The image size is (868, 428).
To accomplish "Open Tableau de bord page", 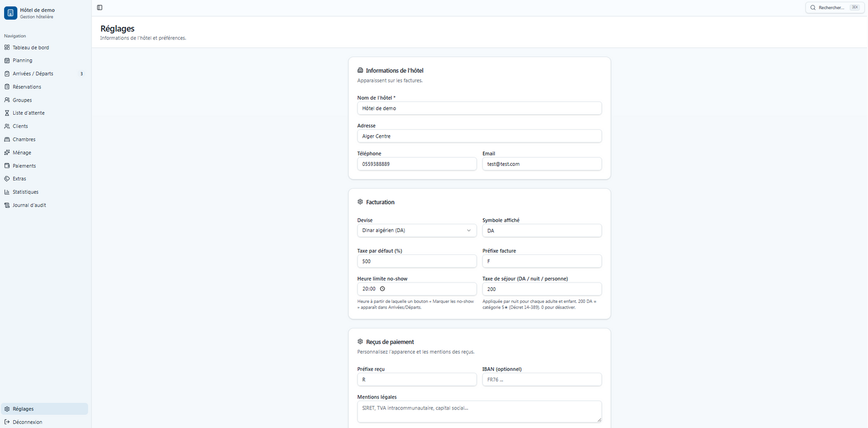I will (45, 47).
